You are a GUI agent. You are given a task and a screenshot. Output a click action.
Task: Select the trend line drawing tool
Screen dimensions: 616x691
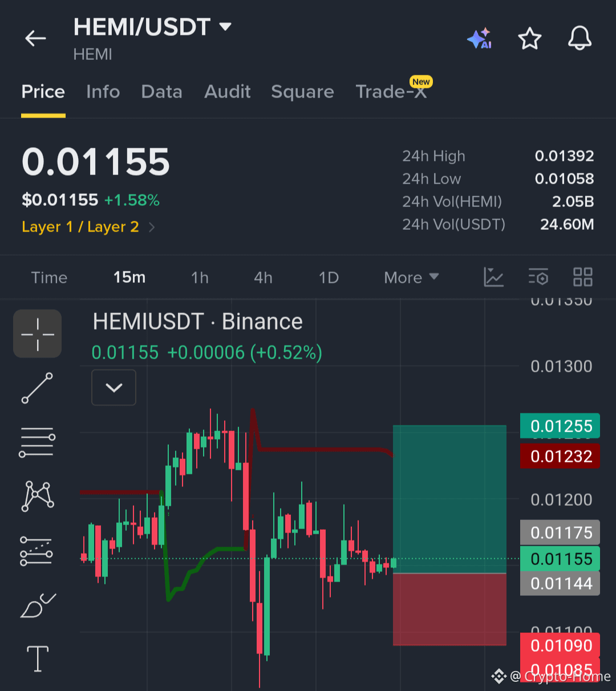38,388
